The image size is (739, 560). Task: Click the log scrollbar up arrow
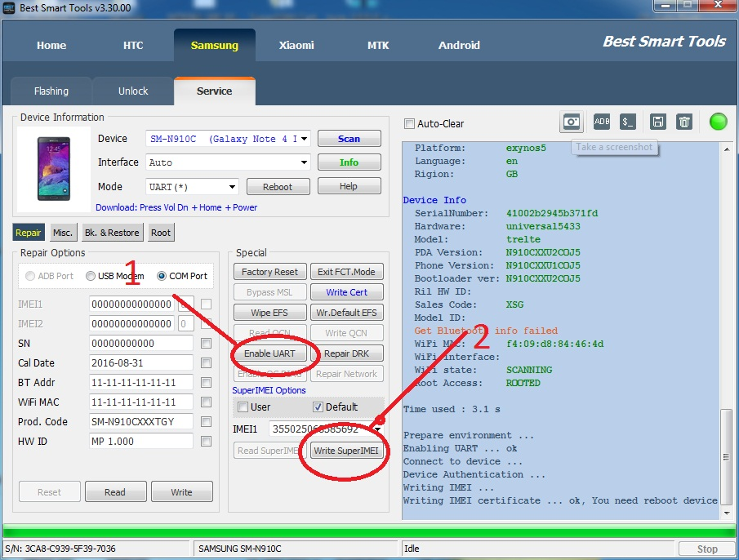726,149
